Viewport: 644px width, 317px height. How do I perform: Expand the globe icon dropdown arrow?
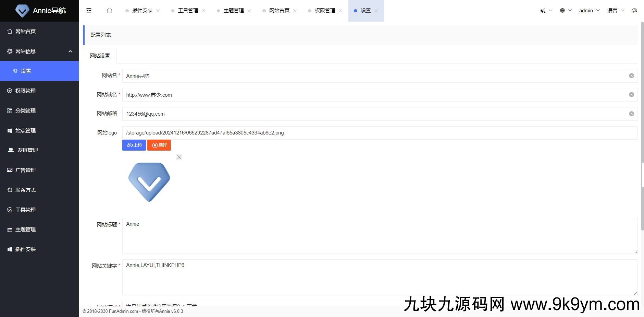pyautogui.click(x=570, y=11)
